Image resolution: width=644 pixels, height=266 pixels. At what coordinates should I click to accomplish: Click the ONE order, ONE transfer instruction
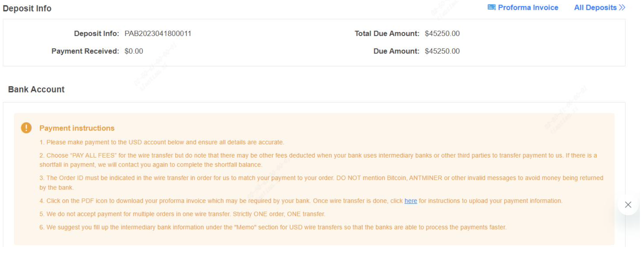(182, 214)
